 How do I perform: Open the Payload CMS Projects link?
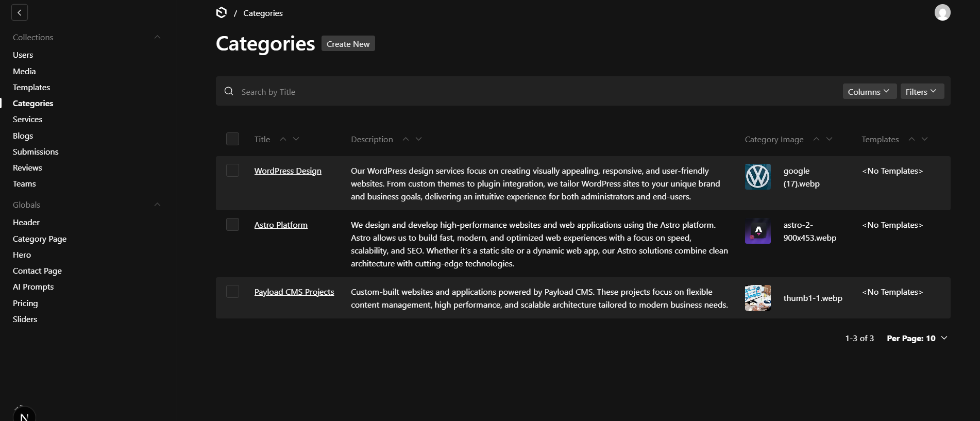(x=294, y=292)
